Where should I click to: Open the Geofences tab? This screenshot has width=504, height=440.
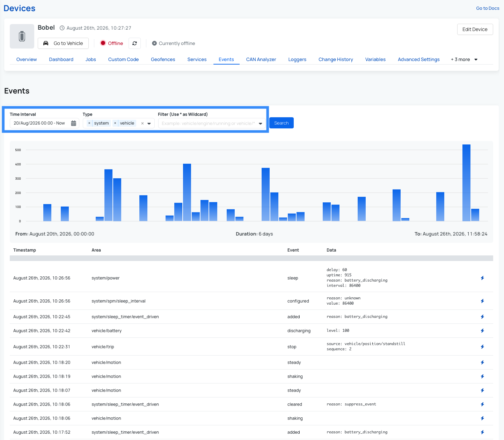pyautogui.click(x=163, y=60)
